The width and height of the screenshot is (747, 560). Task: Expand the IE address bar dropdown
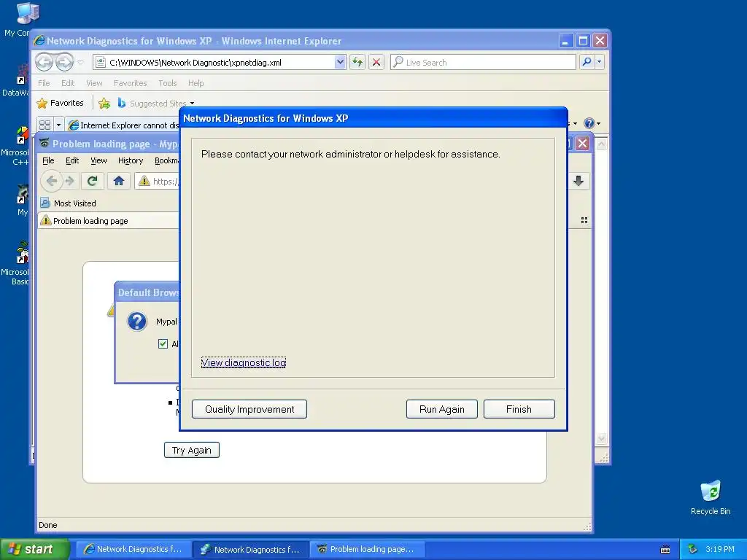pos(340,62)
